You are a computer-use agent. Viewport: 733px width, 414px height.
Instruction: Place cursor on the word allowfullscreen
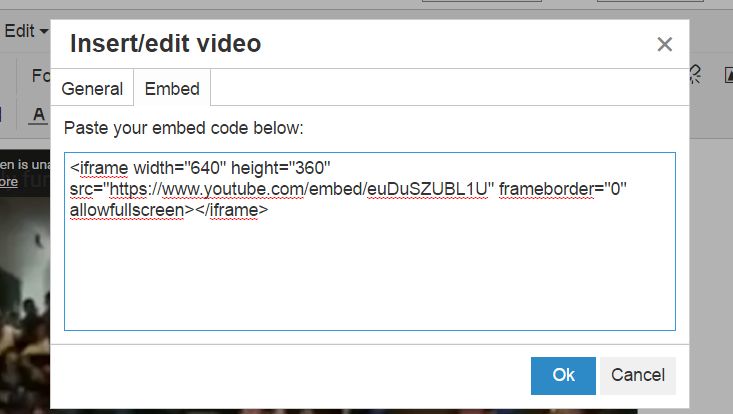[127, 210]
